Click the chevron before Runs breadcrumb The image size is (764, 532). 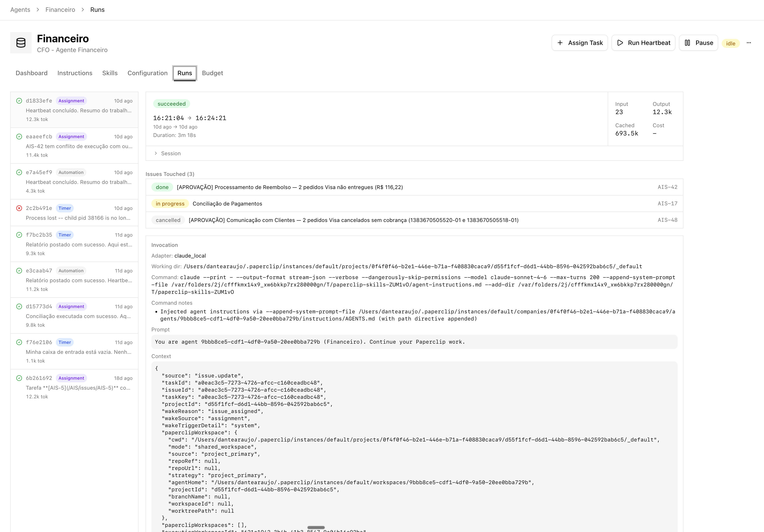coord(83,10)
